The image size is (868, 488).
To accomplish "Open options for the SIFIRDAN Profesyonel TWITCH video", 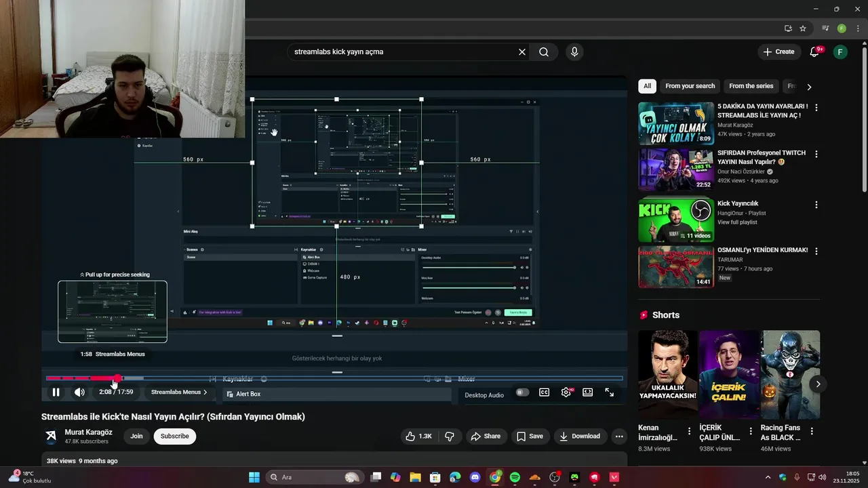I will click(816, 155).
